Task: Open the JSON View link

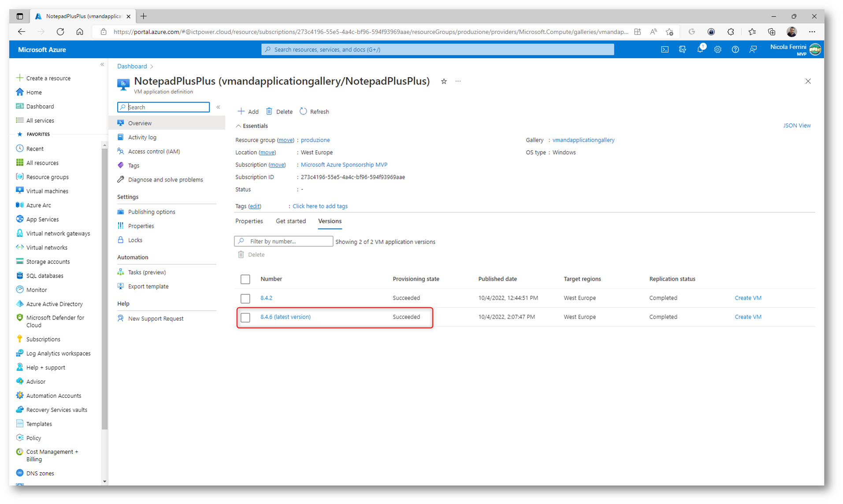Action: click(796, 126)
